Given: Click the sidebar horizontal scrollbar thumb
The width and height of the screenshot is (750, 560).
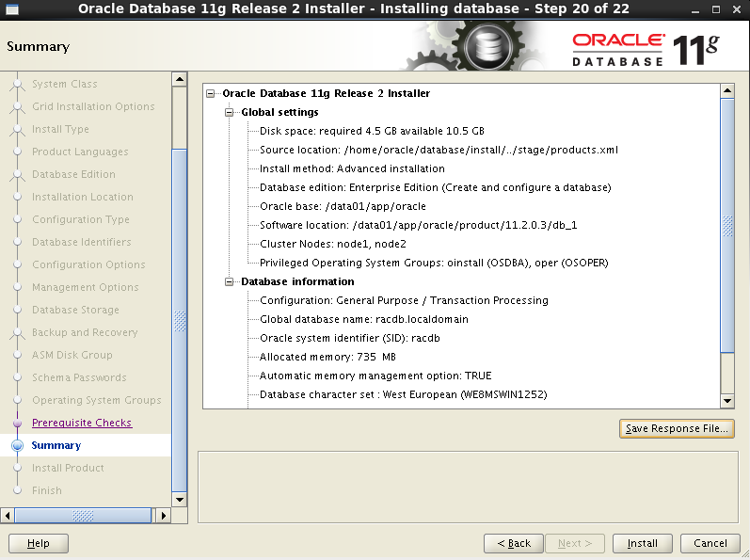Looking at the screenshot, I should [83, 516].
